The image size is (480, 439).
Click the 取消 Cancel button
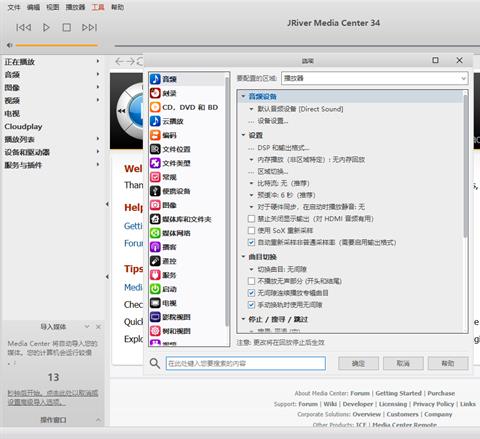pos(403,363)
